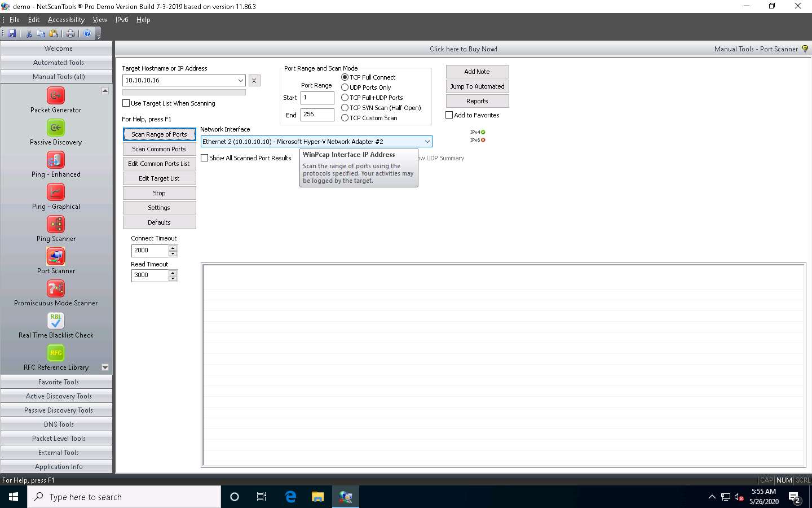This screenshot has width=812, height=508.
Task: Open the Ping - Graphical tool icon
Action: (56, 192)
